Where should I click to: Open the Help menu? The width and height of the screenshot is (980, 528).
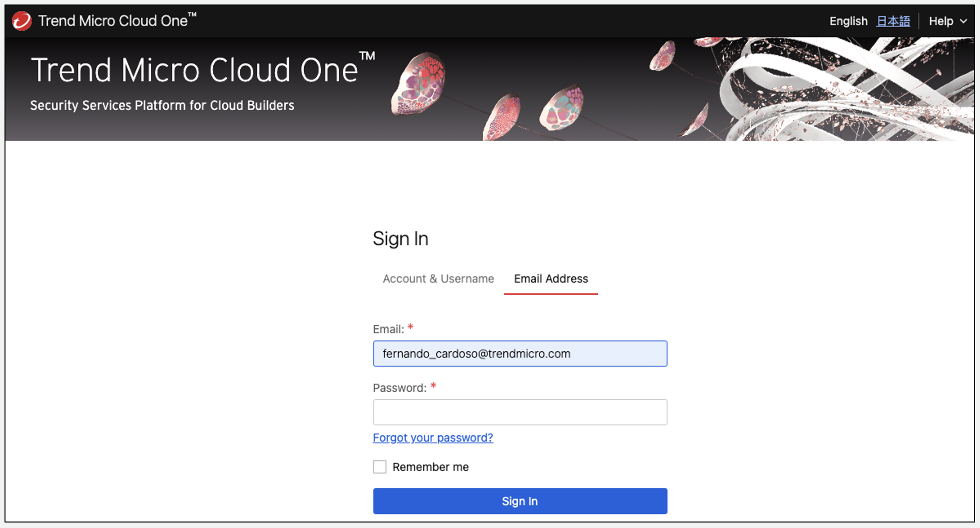[941, 21]
